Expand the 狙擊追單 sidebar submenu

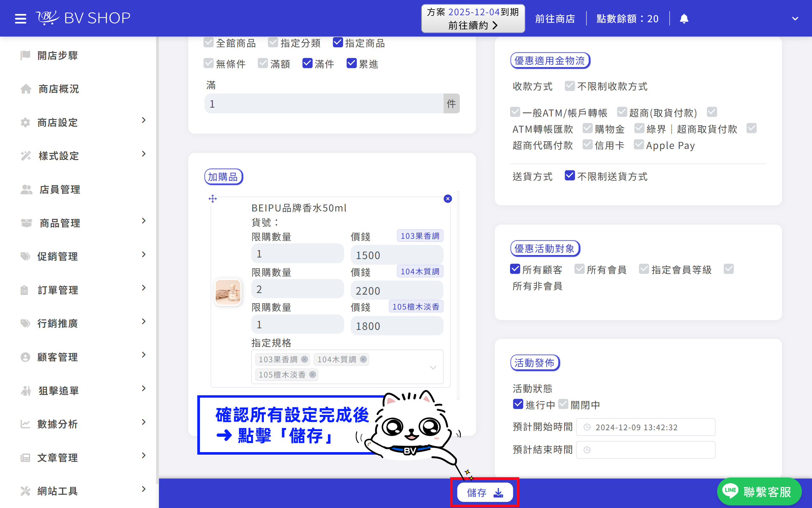[x=144, y=388]
